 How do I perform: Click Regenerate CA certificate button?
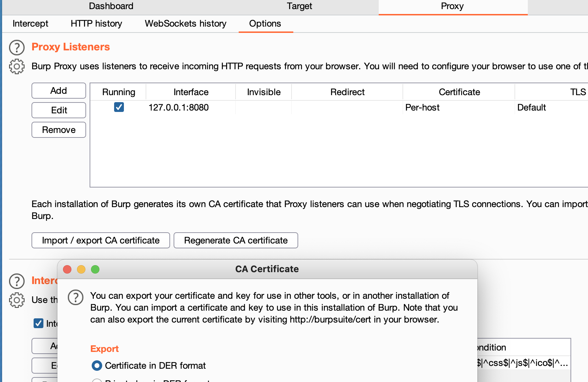point(236,240)
